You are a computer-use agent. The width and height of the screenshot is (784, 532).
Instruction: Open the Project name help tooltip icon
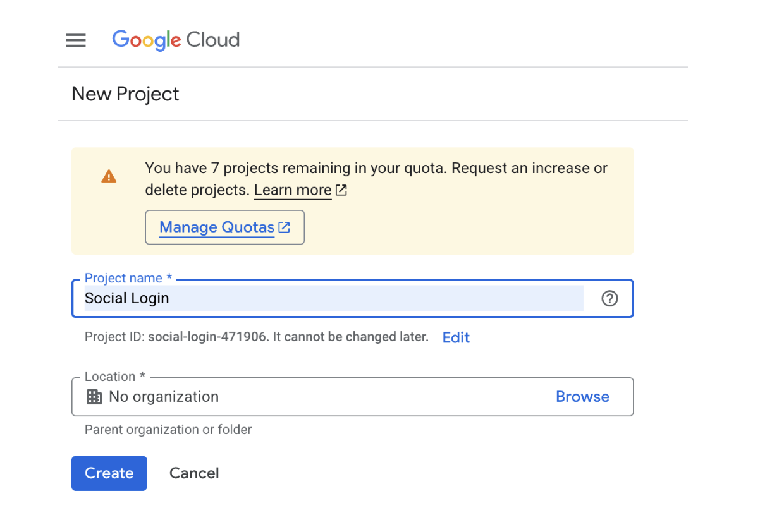click(609, 298)
